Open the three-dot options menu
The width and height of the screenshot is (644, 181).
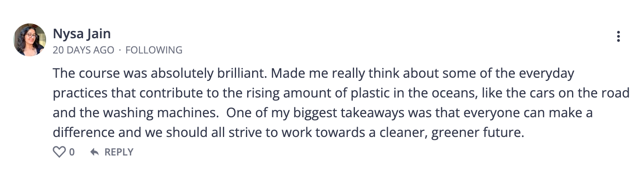pos(618,36)
